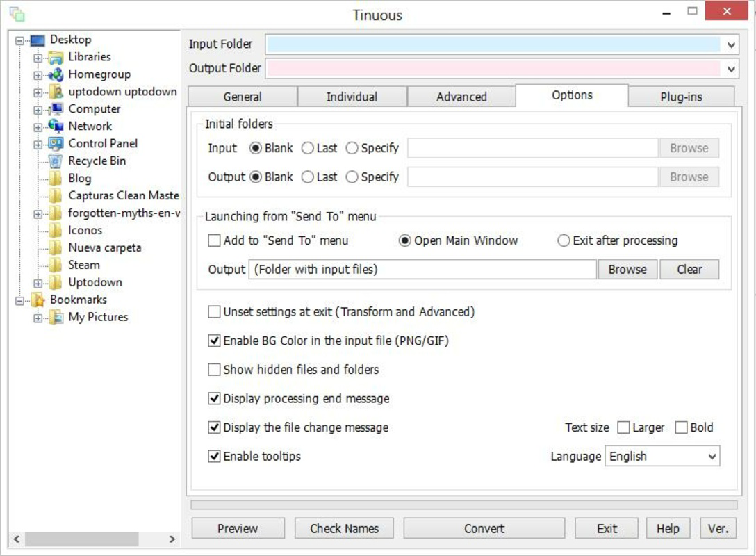Click the Network icon in tree

(x=56, y=126)
